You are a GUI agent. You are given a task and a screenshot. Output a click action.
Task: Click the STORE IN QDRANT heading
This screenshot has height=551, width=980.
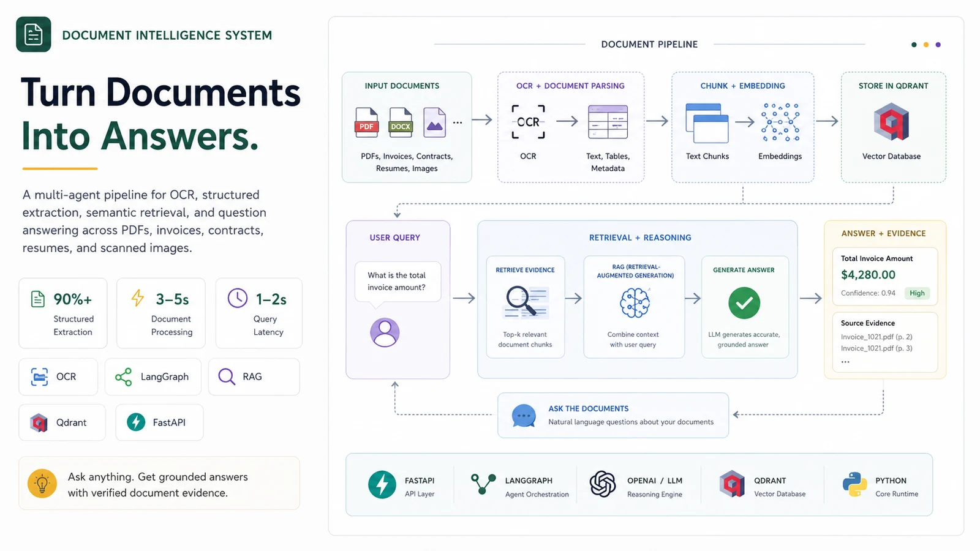893,86
